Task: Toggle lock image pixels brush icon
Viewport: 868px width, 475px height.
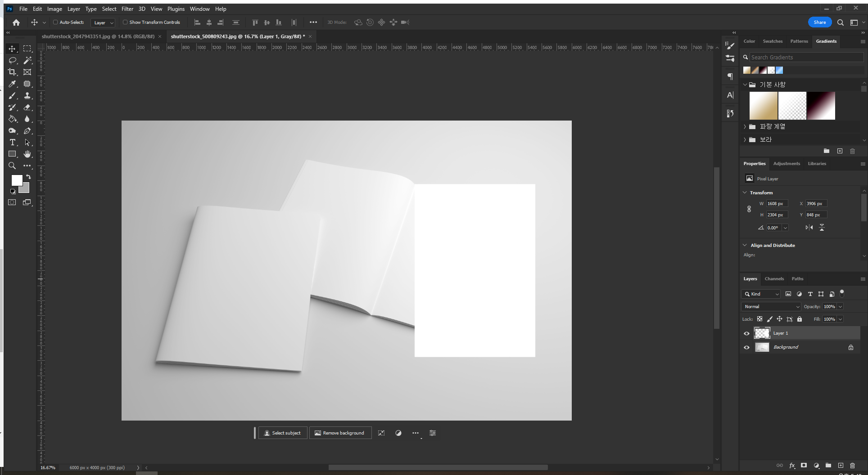Action: pos(769,319)
